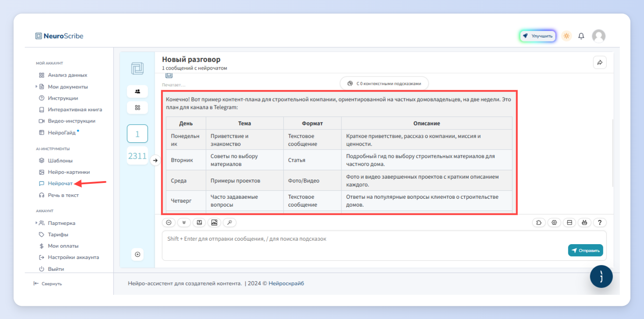
Task: Click the Понедельник table cell
Action: 186,140
